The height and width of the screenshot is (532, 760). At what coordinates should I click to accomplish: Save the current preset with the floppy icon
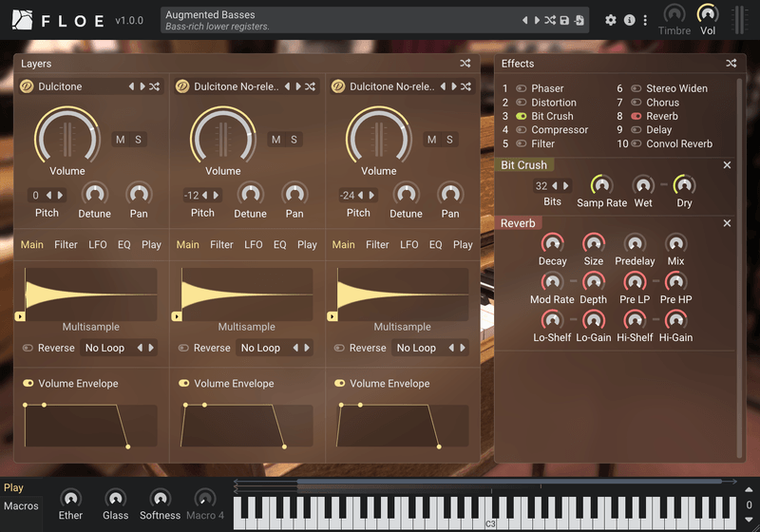tap(564, 20)
